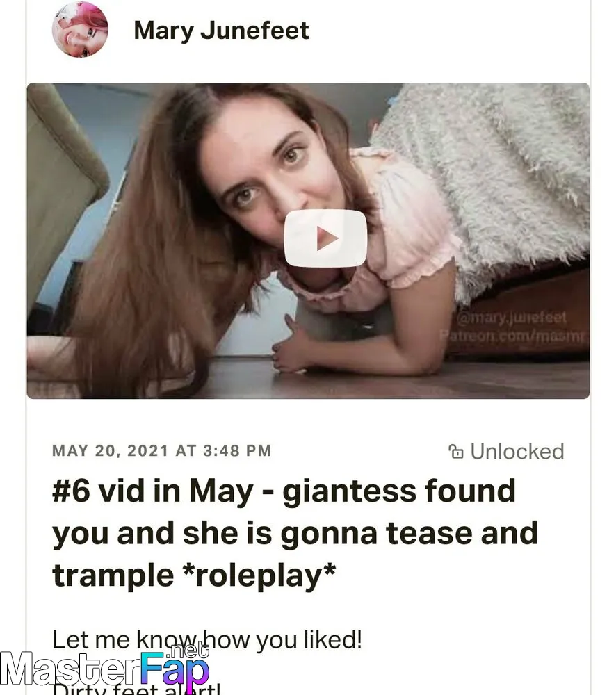Screen dimensions: 616x695
Task: Click the 'Let me know how you liked!' text
Action: (206, 639)
